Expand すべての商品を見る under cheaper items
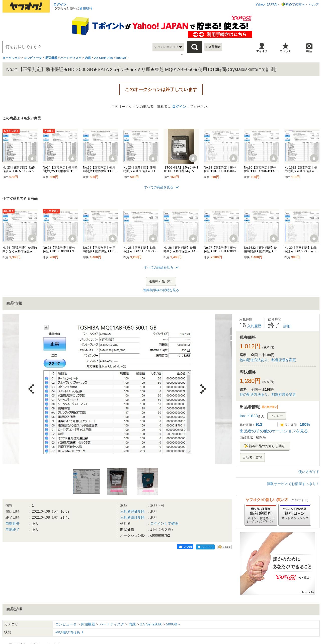Image resolution: width=322 pixels, height=644 pixels. (x=161, y=187)
